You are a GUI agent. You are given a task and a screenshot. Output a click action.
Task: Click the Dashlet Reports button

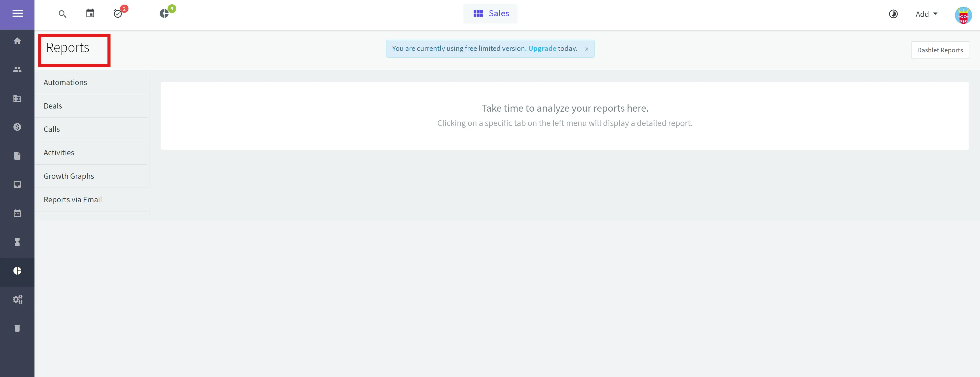[940, 50]
